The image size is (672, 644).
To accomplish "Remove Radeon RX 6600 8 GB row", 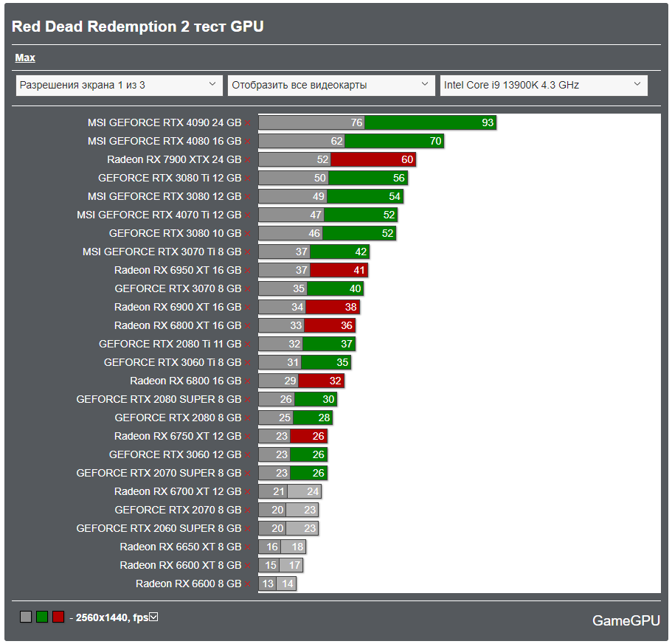I will [248, 584].
